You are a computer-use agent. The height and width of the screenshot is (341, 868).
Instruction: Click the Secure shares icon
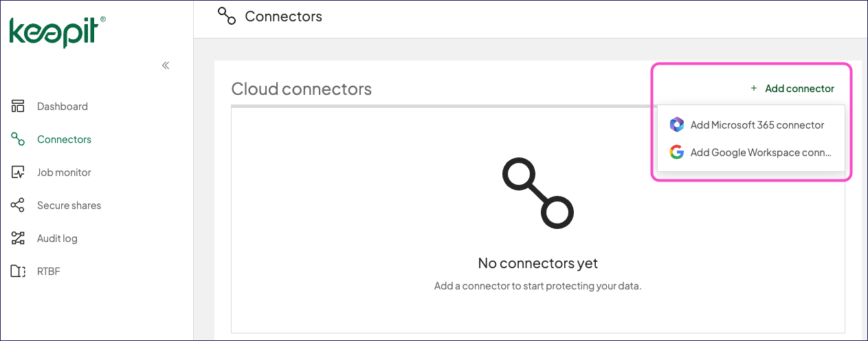(18, 205)
